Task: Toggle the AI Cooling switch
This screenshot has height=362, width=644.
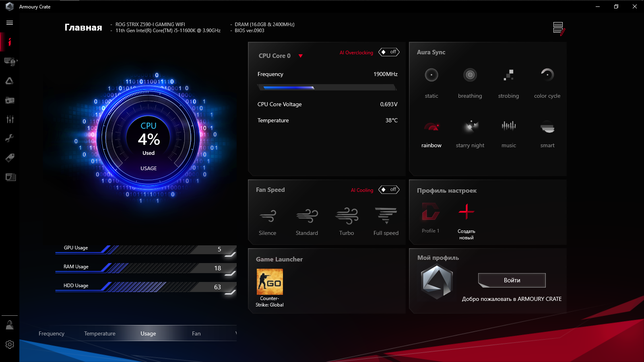Action: click(388, 189)
